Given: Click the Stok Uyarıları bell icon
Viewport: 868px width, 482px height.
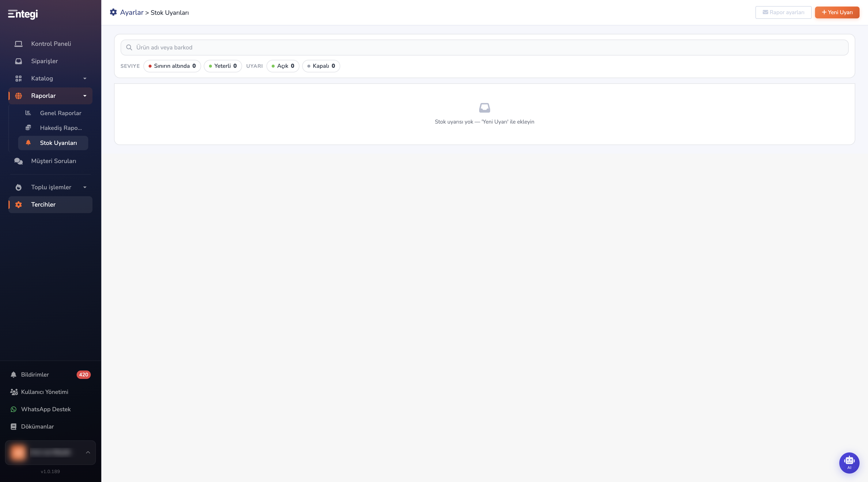Looking at the screenshot, I should click(28, 143).
